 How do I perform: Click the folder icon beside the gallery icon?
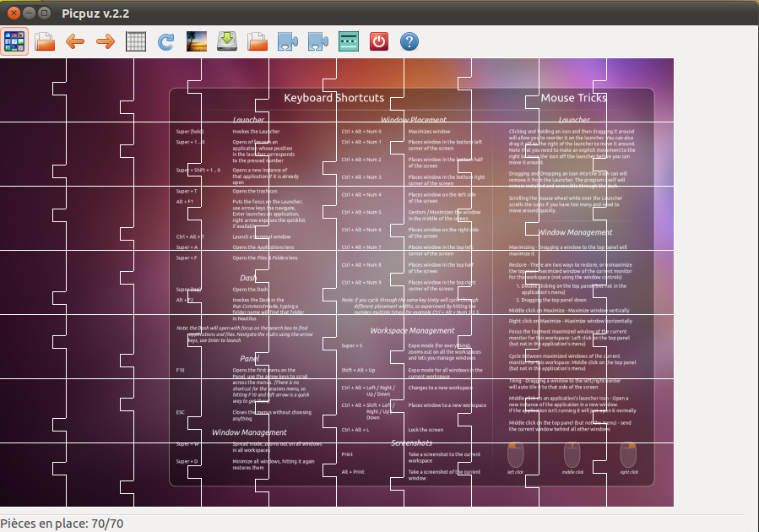[45, 41]
